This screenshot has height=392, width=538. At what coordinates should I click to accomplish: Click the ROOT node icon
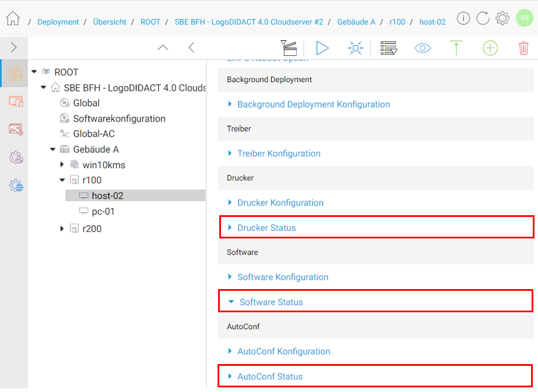(x=46, y=72)
